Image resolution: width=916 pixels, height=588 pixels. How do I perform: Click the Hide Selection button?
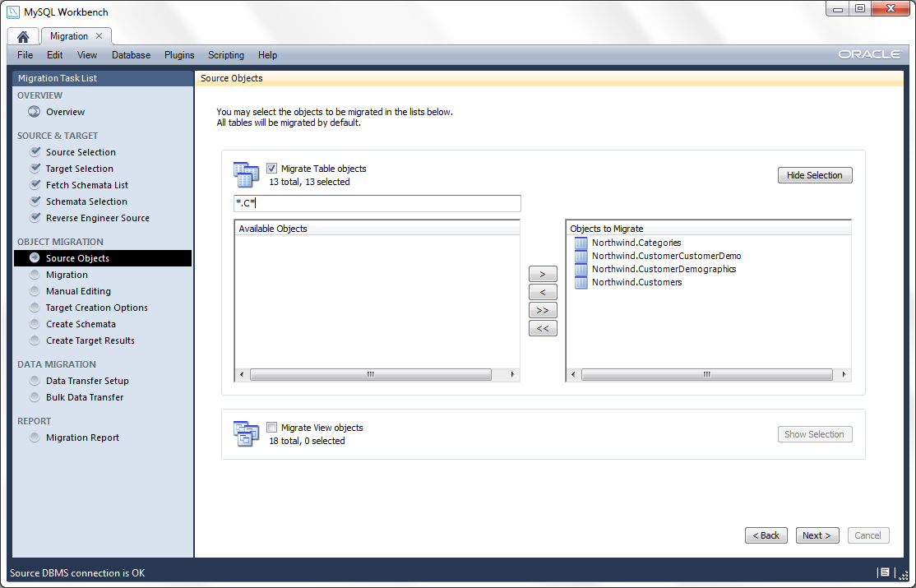(x=814, y=175)
